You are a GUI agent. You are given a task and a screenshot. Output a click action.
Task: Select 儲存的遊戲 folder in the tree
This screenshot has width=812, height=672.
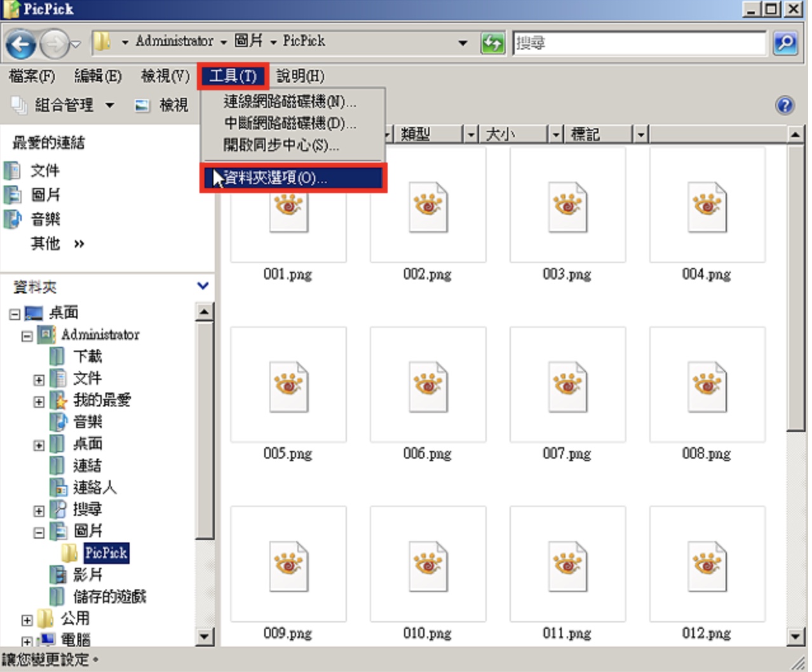pyautogui.click(x=109, y=596)
